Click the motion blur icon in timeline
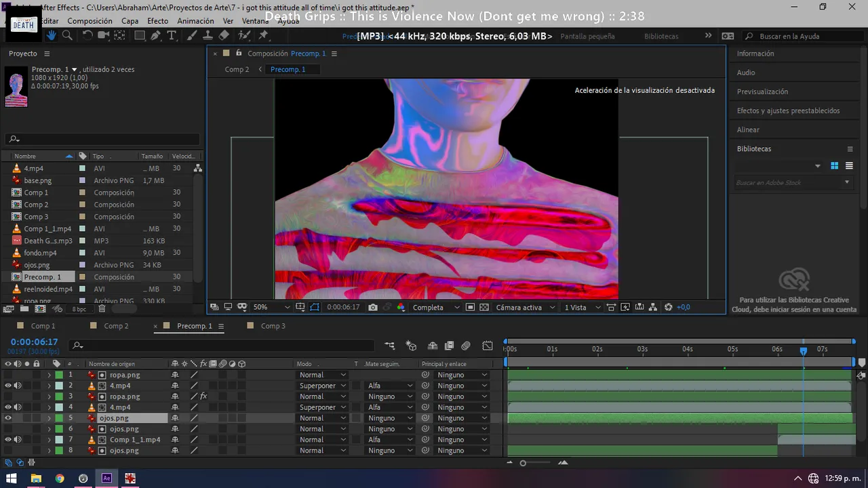This screenshot has height=488, width=868. [466, 346]
